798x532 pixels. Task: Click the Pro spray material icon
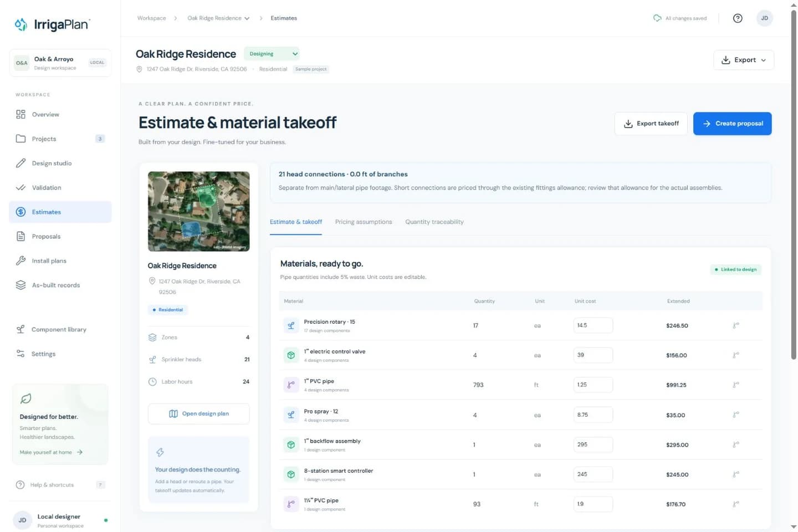click(x=291, y=415)
